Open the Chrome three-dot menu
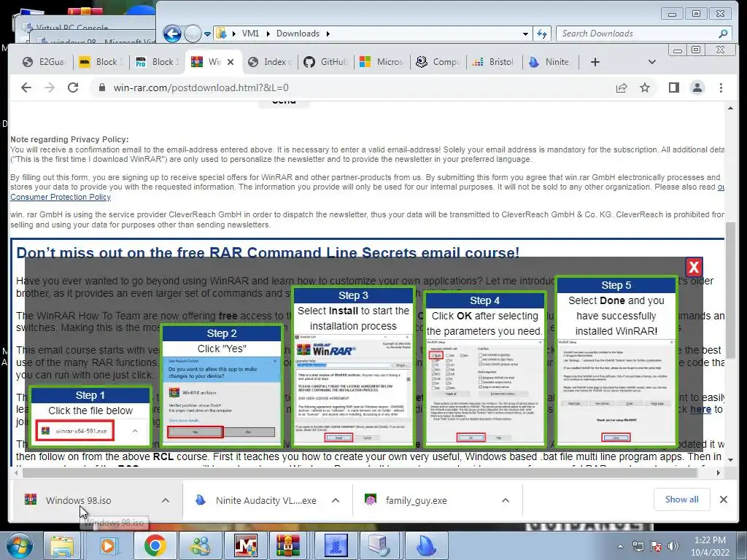Screen dimensions: 747x560 pos(721,87)
